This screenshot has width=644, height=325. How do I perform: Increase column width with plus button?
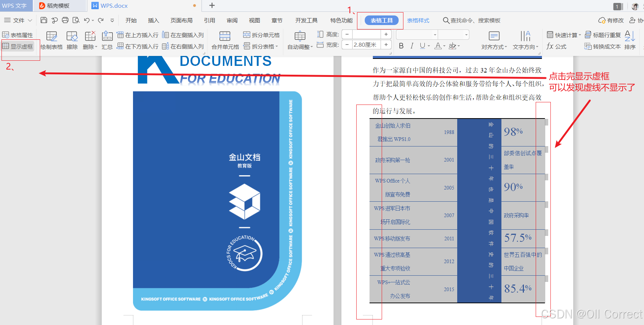(x=386, y=45)
